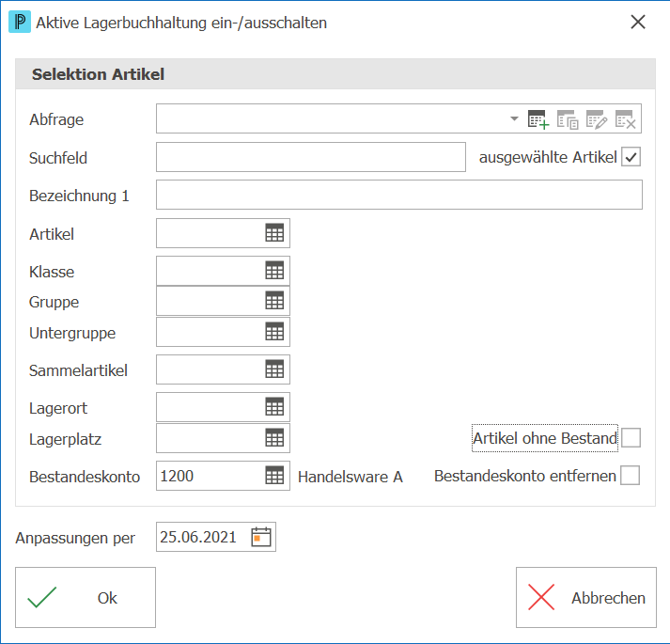This screenshot has width=670, height=644.
Task: Click the Selektion Artikel section header
Action: pyautogui.click(x=335, y=74)
